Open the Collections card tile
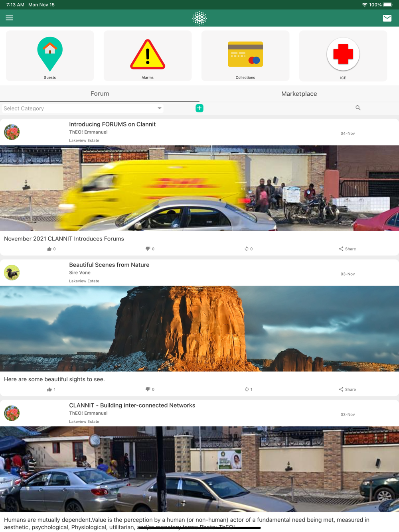 point(245,56)
